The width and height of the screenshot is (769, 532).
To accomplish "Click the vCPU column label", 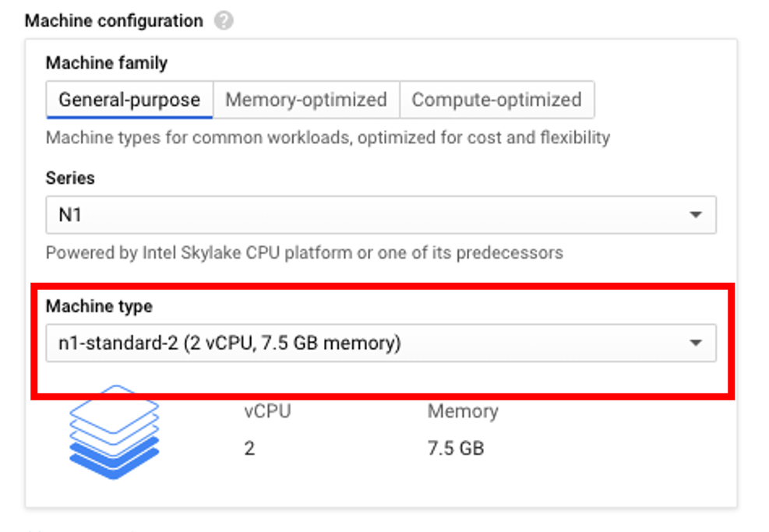I will click(267, 411).
